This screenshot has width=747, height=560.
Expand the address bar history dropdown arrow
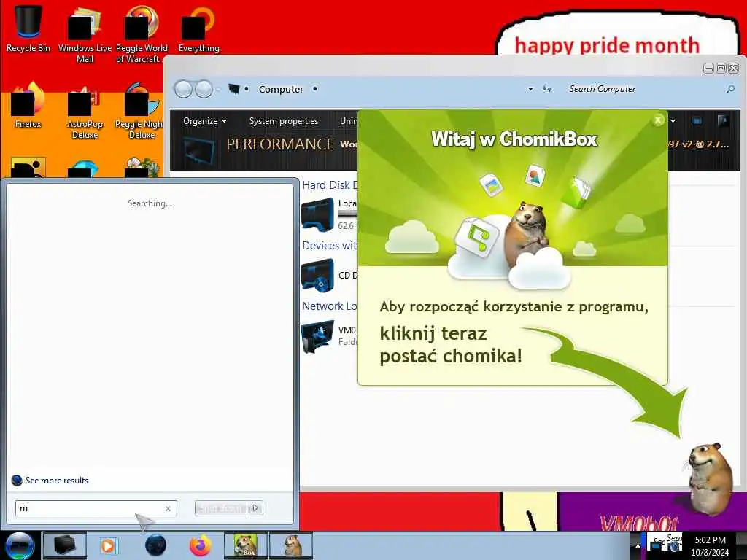[530, 89]
